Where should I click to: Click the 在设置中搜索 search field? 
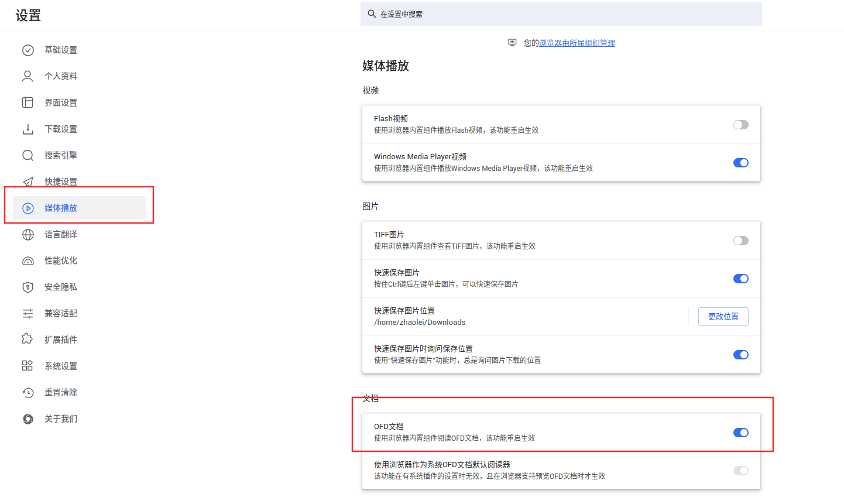click(x=561, y=14)
